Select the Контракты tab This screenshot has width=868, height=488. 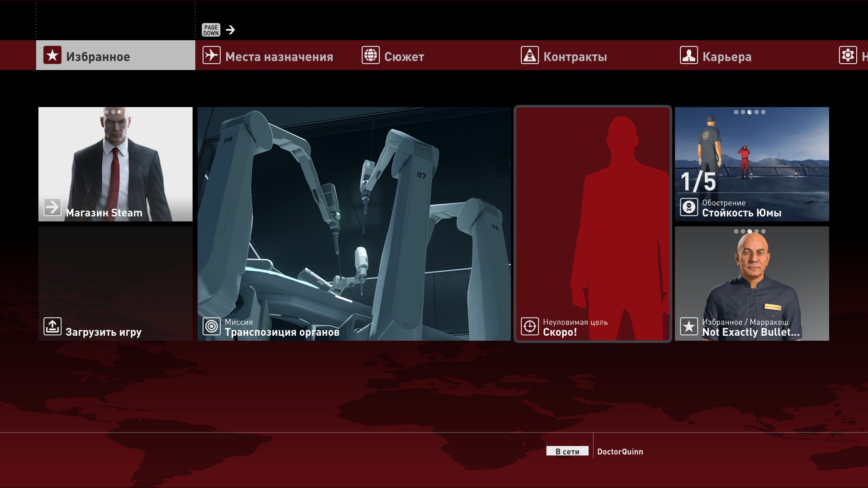(x=593, y=55)
